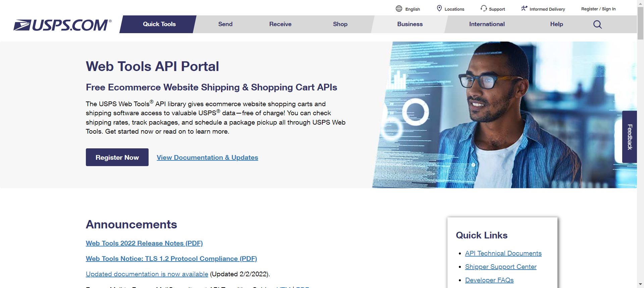This screenshot has height=288, width=644.
Task: Open the search magnifier icon
Action: click(597, 24)
